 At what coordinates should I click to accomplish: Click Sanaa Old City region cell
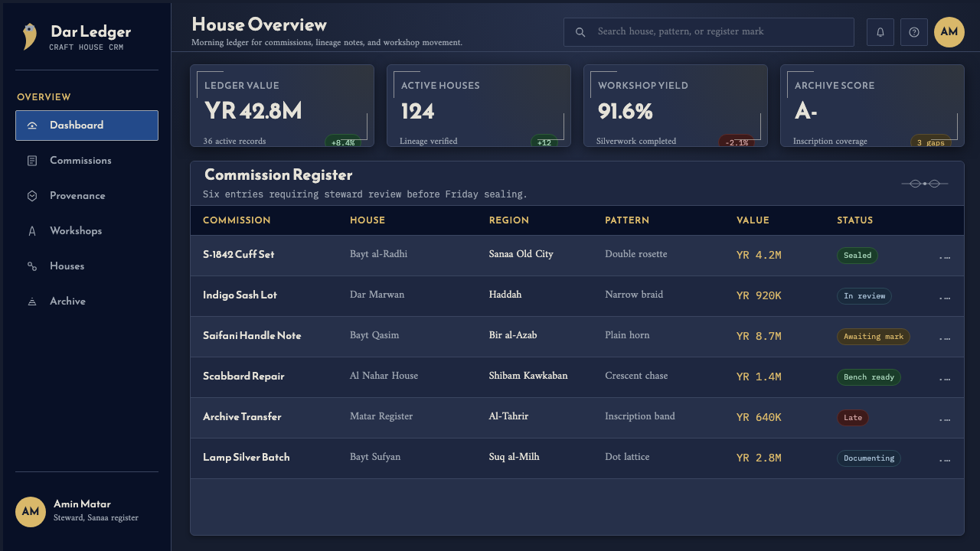pyautogui.click(x=521, y=254)
